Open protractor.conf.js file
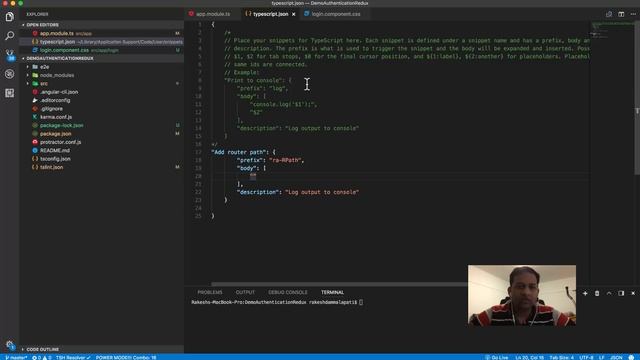Image resolution: width=640 pixels, height=360 pixels. [102, 142]
